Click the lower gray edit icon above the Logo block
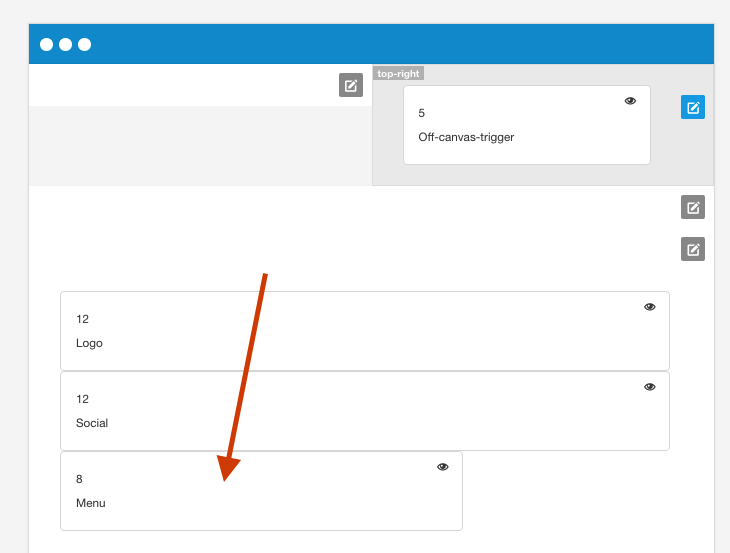The image size is (730, 553). (693, 249)
